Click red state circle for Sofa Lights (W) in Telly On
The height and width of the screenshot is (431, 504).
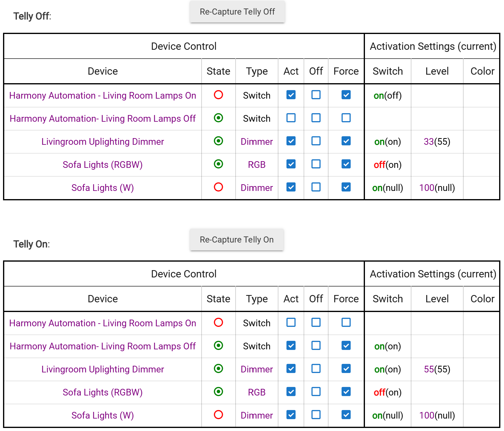[x=218, y=415]
